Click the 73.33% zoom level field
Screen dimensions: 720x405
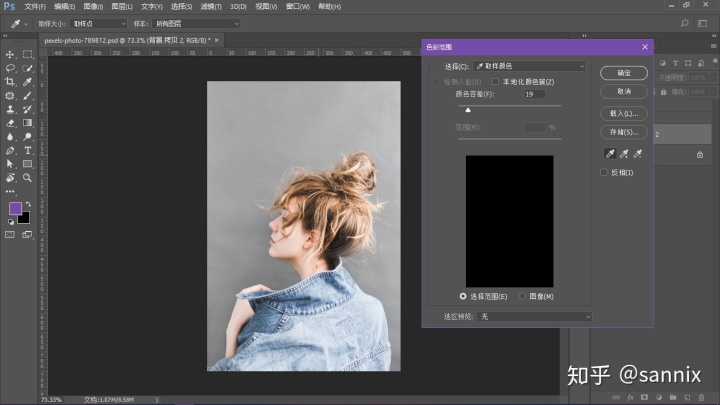click(x=51, y=400)
